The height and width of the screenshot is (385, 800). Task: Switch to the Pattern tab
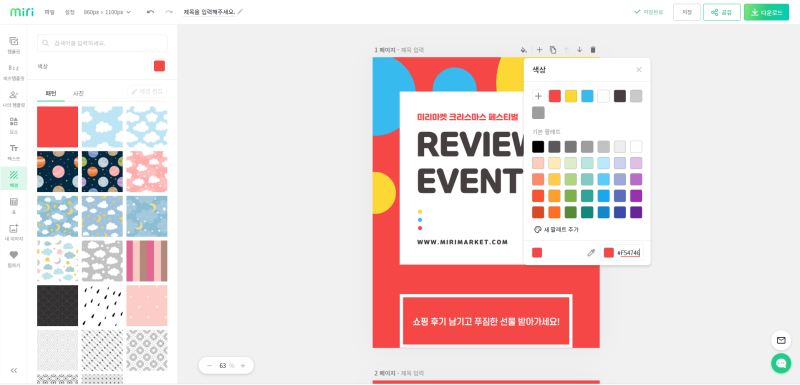(51, 93)
